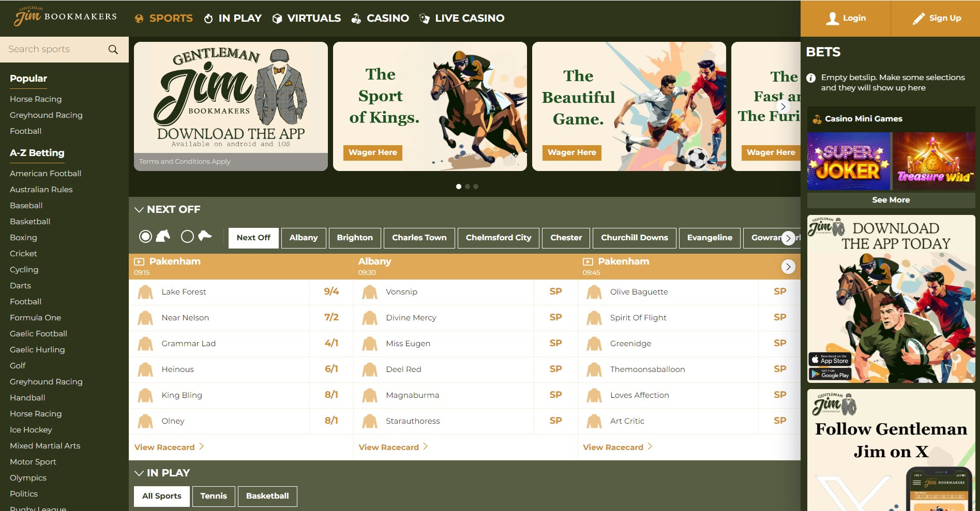The width and height of the screenshot is (980, 511).
Task: Click the Super Joker game thumbnail
Action: tap(849, 161)
